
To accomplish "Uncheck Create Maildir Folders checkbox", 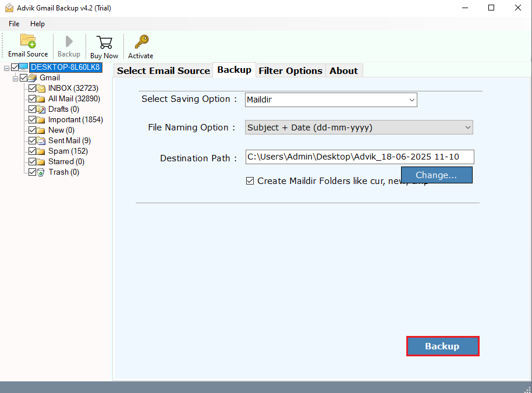I will pos(250,181).
